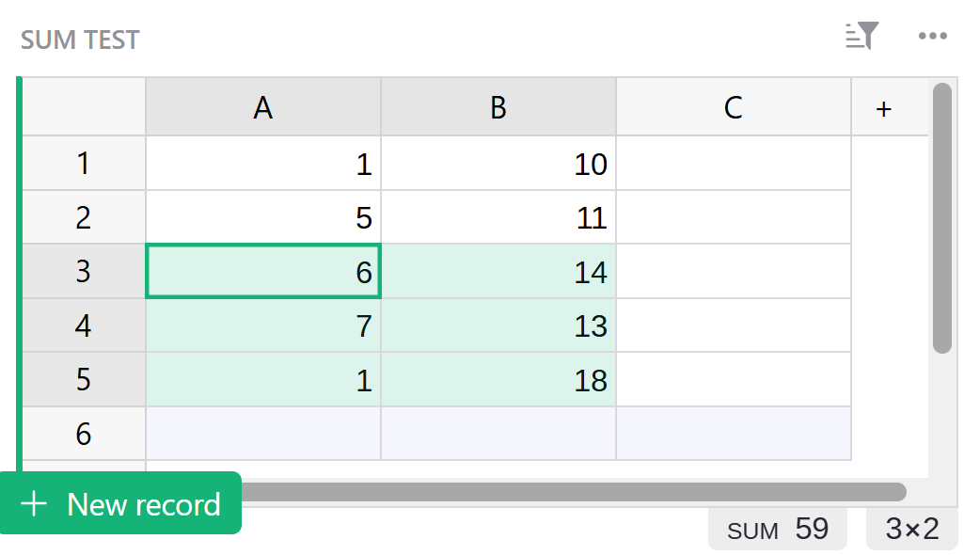
Task: Click cell with value 7 in column A
Action: 263,326
